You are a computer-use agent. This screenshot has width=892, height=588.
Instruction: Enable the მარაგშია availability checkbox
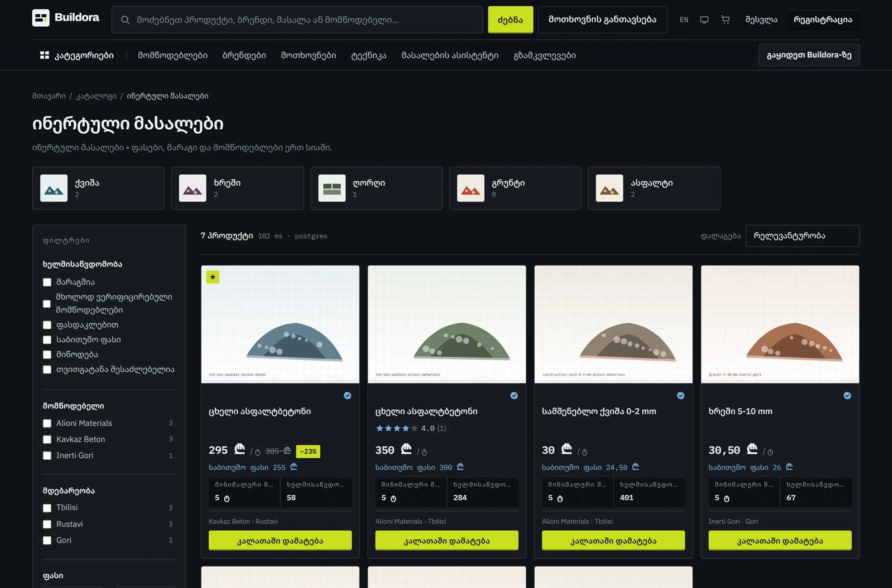(x=47, y=282)
